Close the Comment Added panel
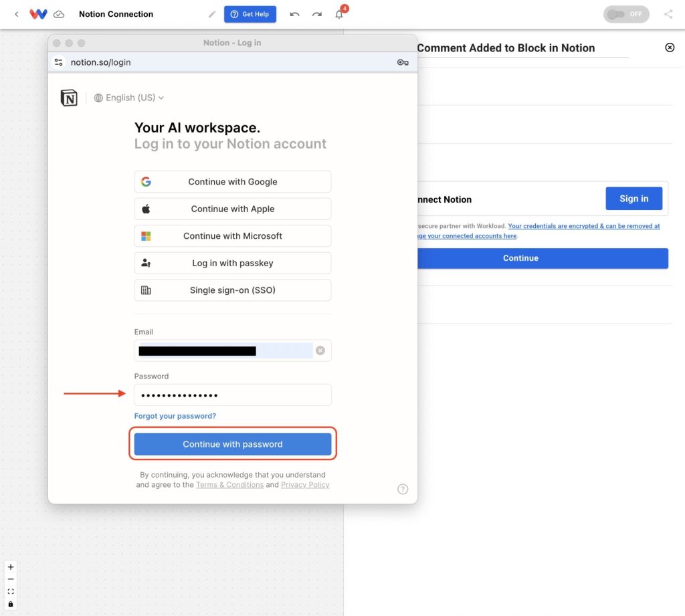This screenshot has height=616, width=685. (670, 47)
